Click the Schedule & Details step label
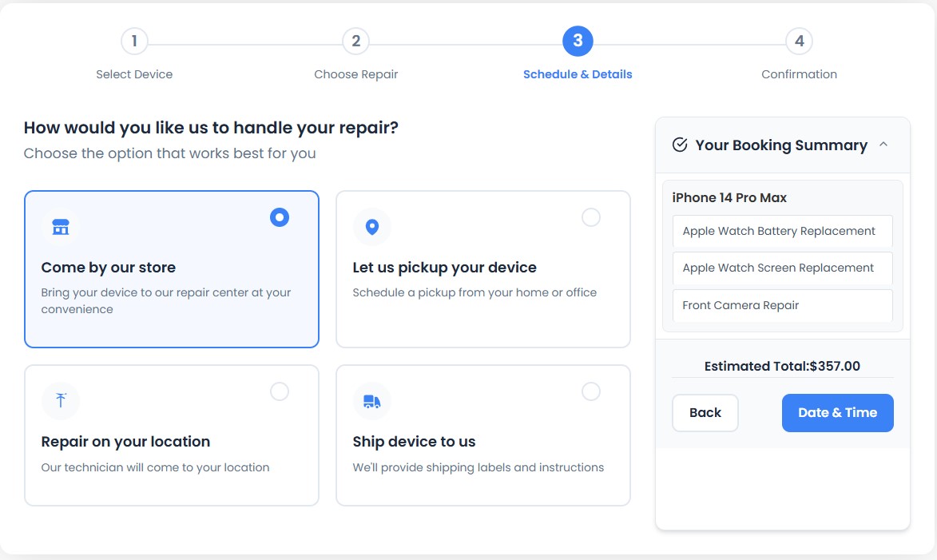Viewport: 937px width, 560px height. [x=578, y=74]
